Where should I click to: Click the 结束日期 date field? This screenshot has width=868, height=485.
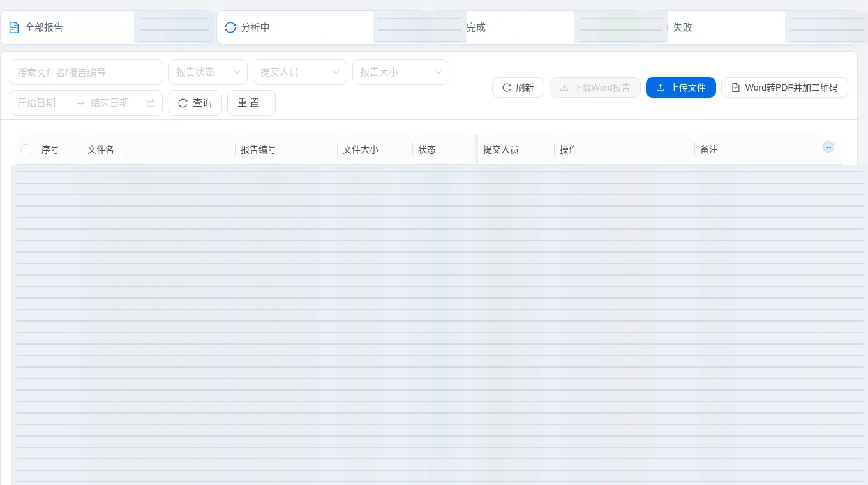click(x=115, y=103)
